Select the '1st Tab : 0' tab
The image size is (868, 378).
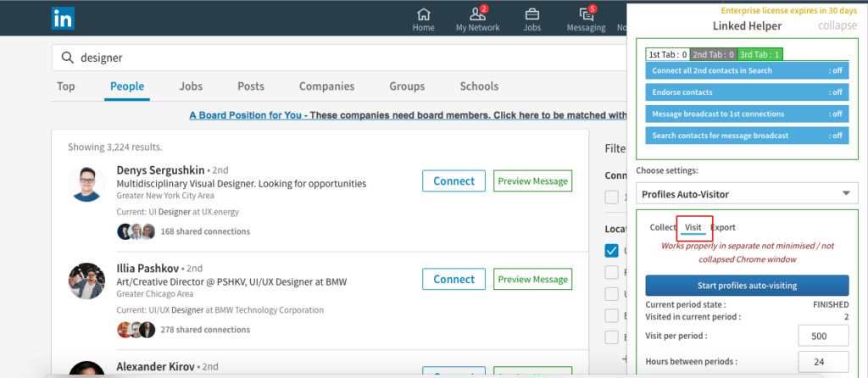click(x=668, y=54)
